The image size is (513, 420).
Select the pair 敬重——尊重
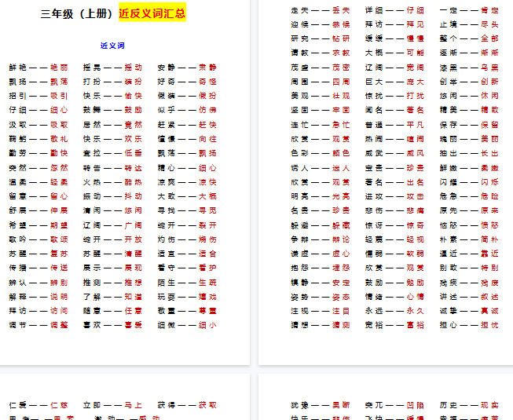187,311
